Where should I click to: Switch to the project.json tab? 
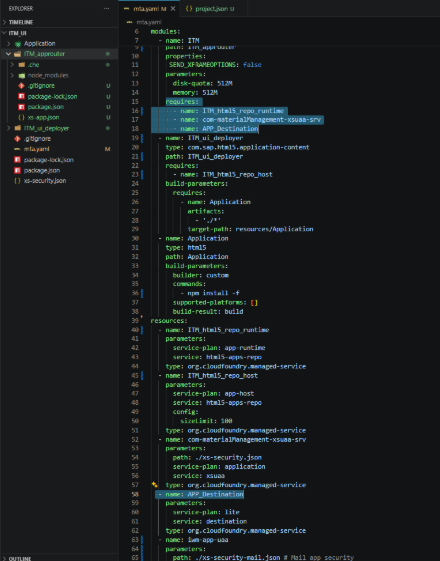pos(210,9)
